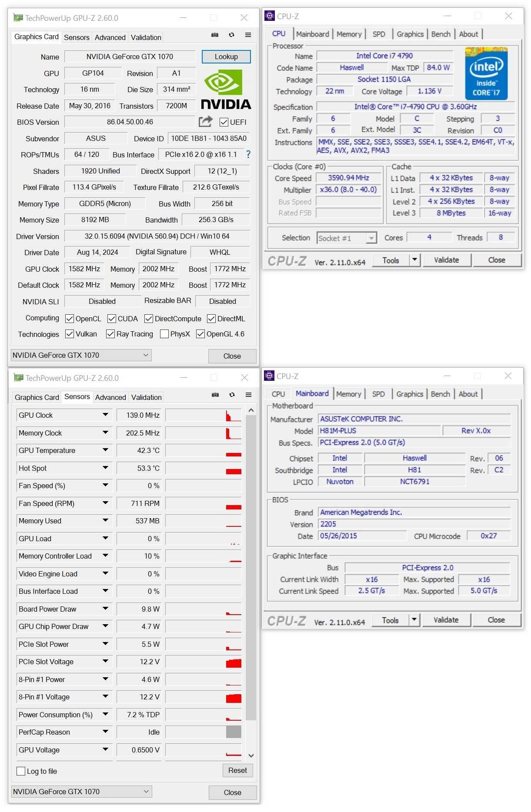
Task: Open the Tools dropdown arrow in the CPU-Z motherboard window
Action: click(x=414, y=619)
